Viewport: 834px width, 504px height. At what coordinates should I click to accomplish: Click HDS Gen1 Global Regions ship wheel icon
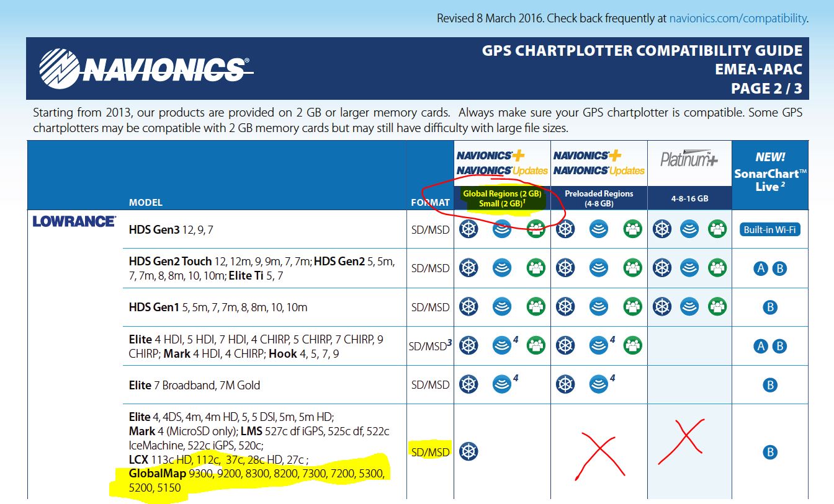coord(469,306)
